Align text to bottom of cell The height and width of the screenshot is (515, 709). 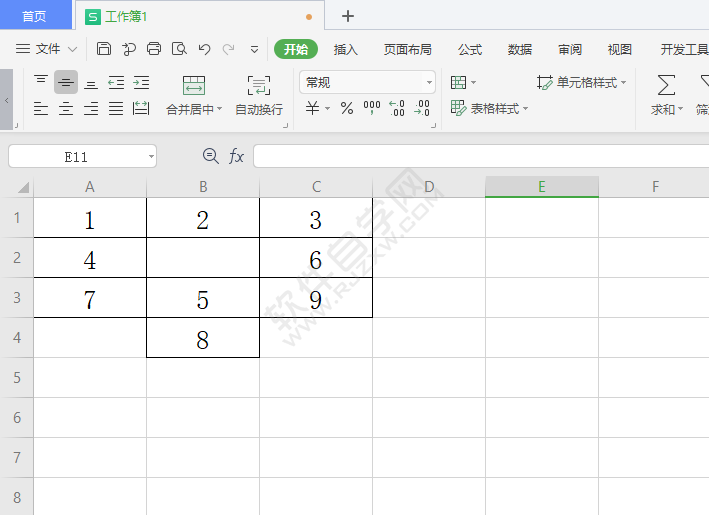click(91, 83)
